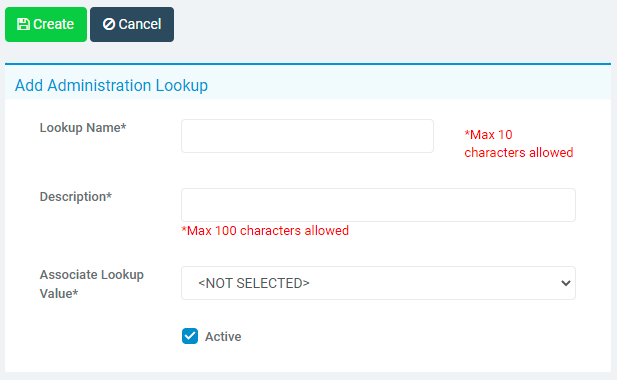Click the circle-slash cancel icon
The height and width of the screenshot is (380, 617).
click(109, 24)
